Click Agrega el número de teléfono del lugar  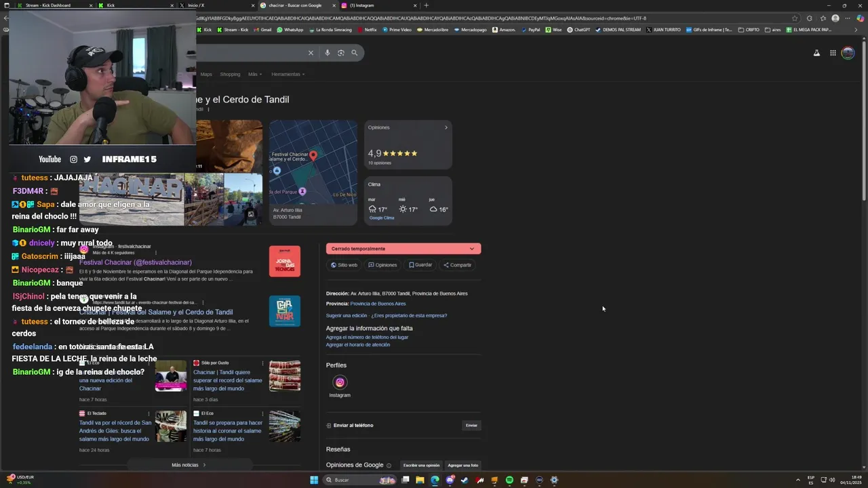tap(367, 337)
